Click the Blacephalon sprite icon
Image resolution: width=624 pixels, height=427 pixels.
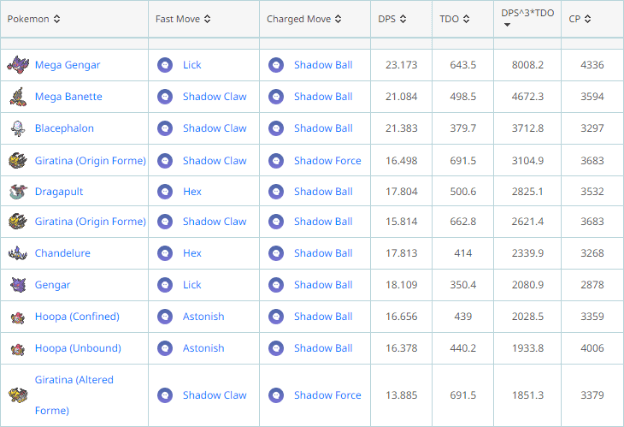[x=18, y=129]
